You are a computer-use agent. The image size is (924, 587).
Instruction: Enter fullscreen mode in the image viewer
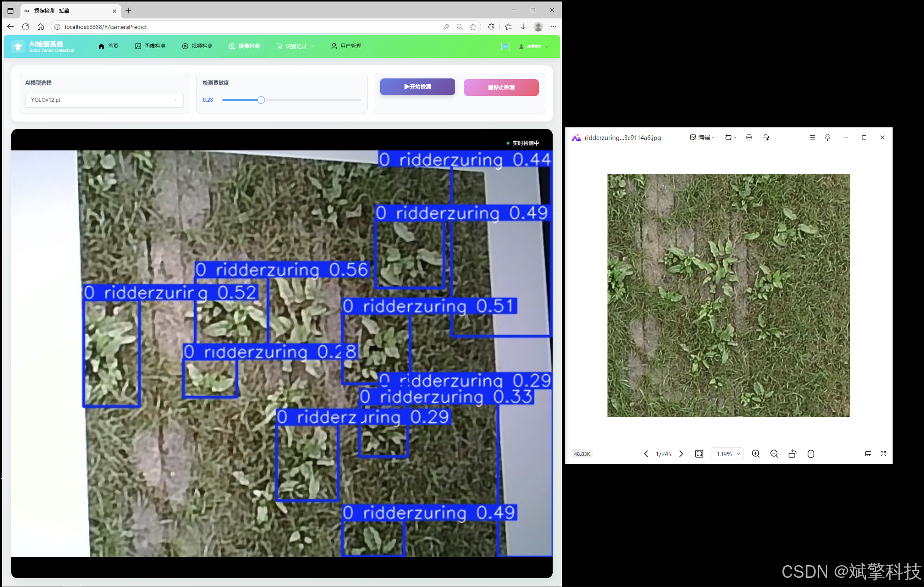click(x=883, y=454)
